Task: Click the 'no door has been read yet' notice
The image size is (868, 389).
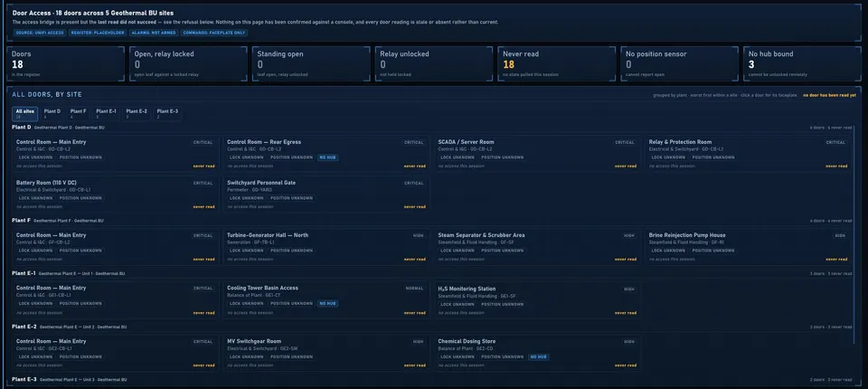Action: [829, 95]
